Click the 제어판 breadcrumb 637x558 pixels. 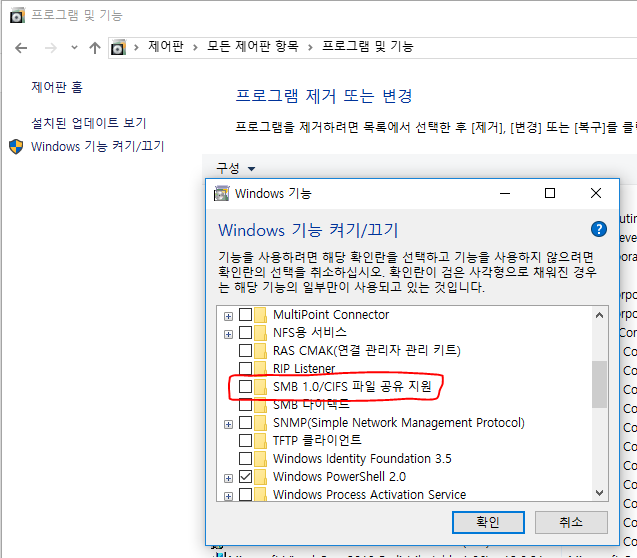[166, 46]
